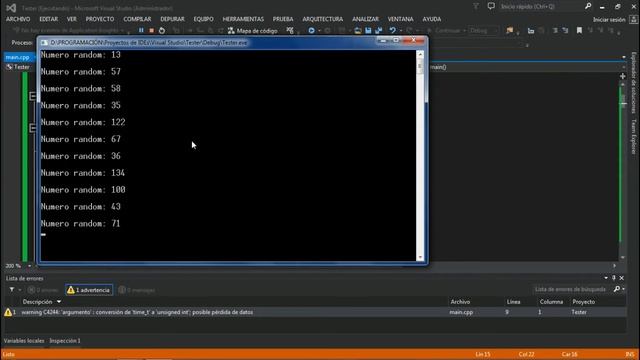Open the ARCHIVO menu
The height and width of the screenshot is (360, 640).
tap(18, 19)
